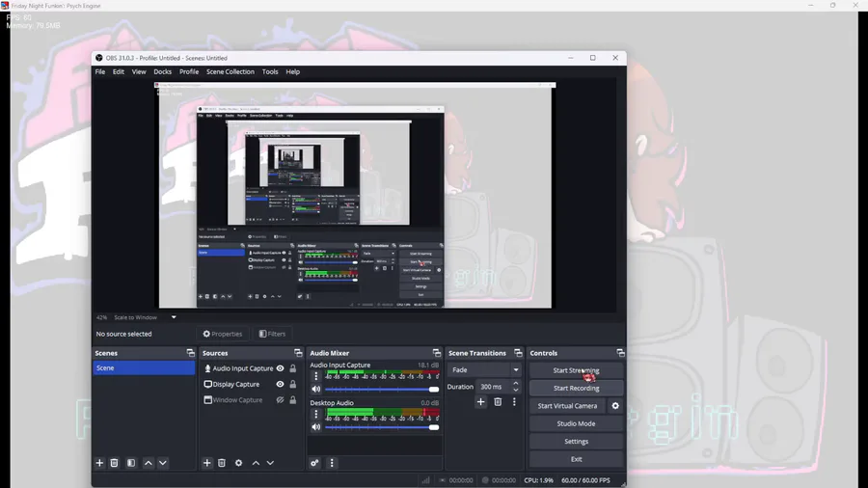Show the Window Capture source
Screen dimensions: 868x488
tap(280, 399)
